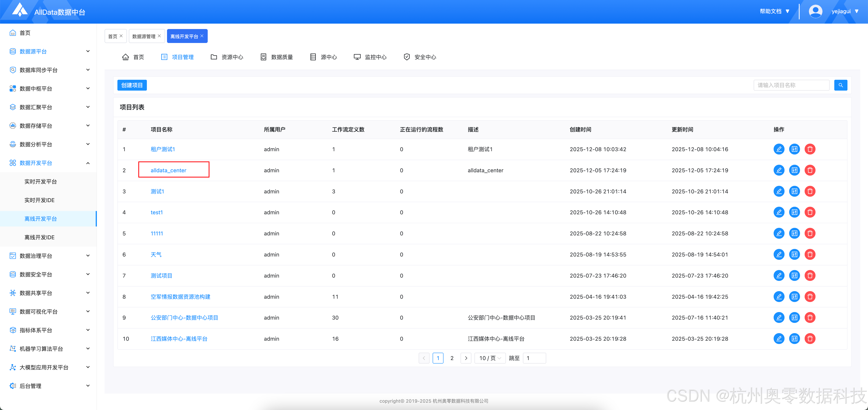The image size is (868, 410).
Task: Select 离线开发IDE in sidebar
Action: (x=48, y=237)
